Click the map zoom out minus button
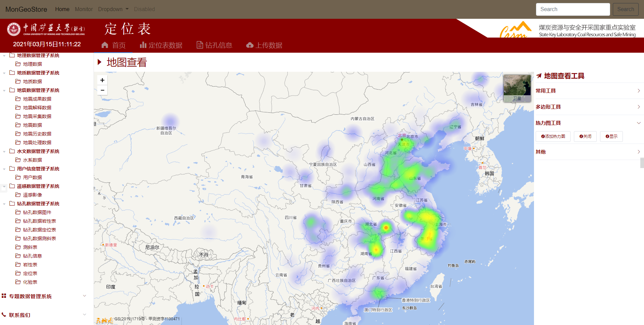This screenshot has width=644, height=325. point(102,90)
